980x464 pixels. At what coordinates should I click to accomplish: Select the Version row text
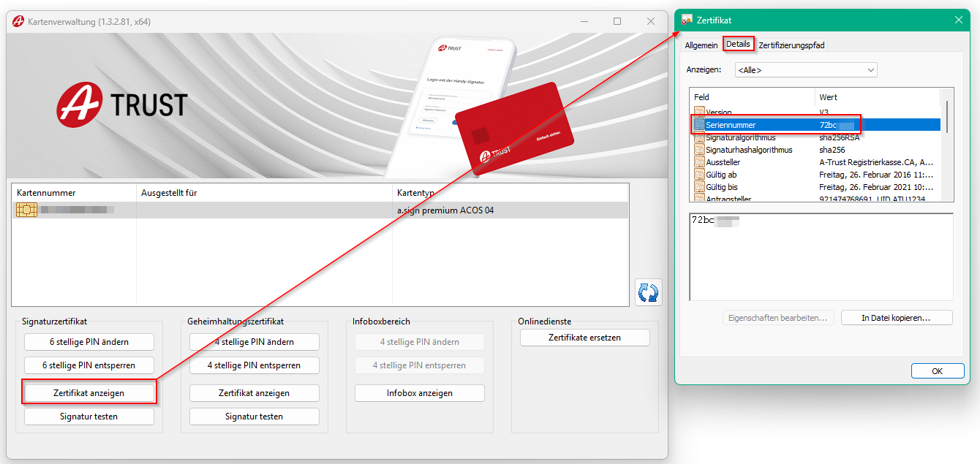point(719,113)
